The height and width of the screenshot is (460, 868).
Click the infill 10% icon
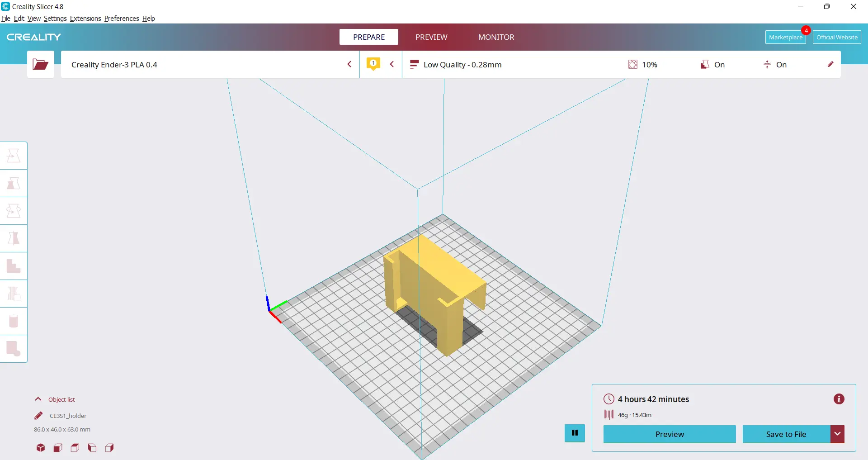[633, 65]
